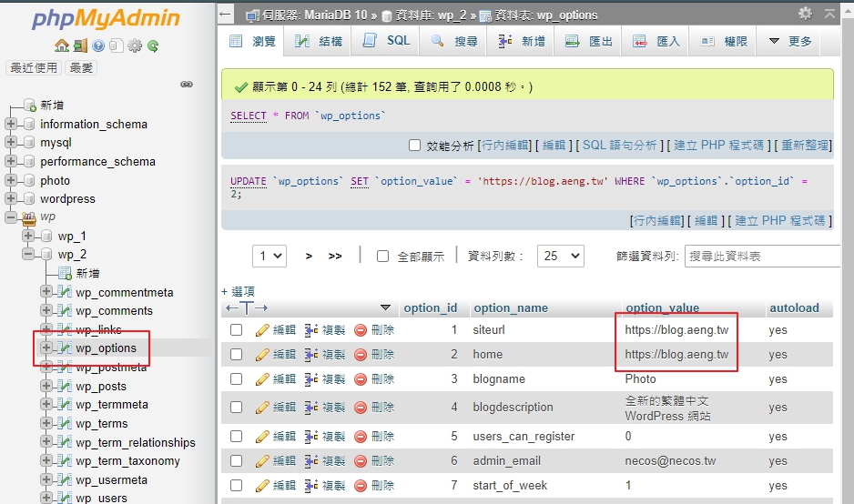Open the 搜尋 search tab
The height and width of the screenshot is (504, 854).
tap(454, 41)
